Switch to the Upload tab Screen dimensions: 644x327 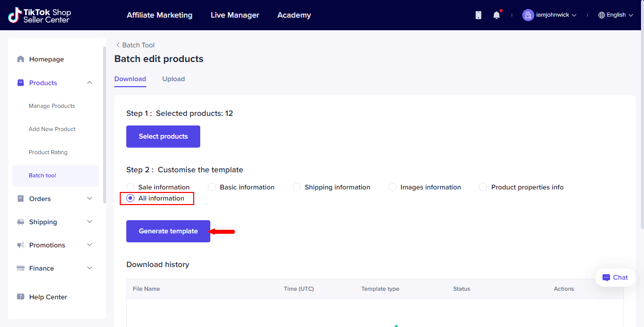(x=174, y=79)
